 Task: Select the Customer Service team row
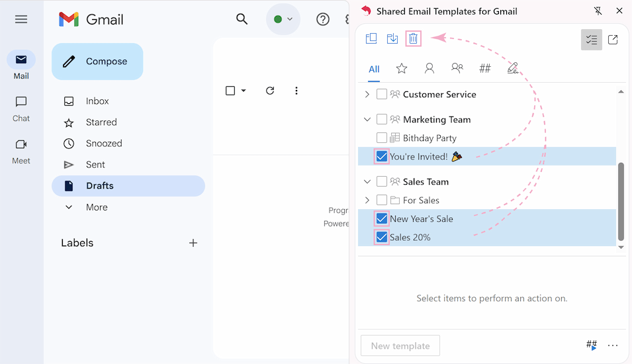487,95
